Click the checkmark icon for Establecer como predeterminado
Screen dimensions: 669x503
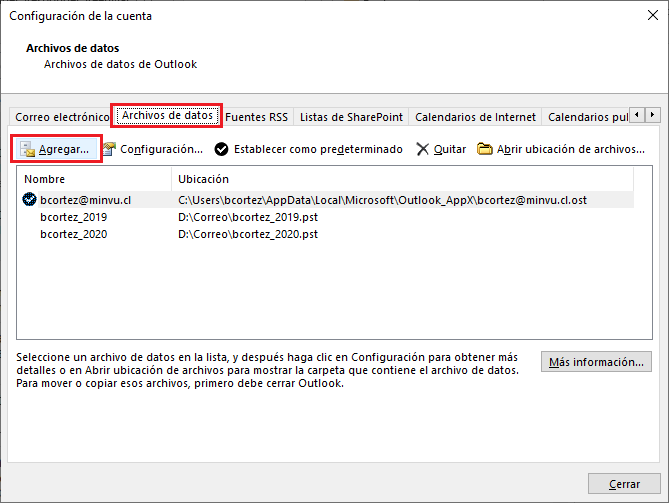[221, 149]
